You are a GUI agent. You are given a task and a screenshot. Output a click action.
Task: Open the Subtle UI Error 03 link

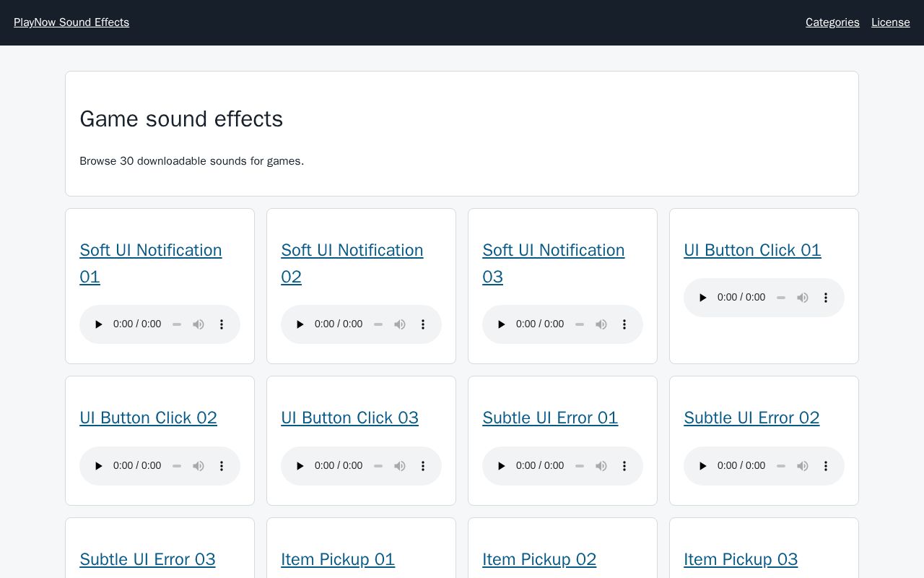[x=147, y=559]
